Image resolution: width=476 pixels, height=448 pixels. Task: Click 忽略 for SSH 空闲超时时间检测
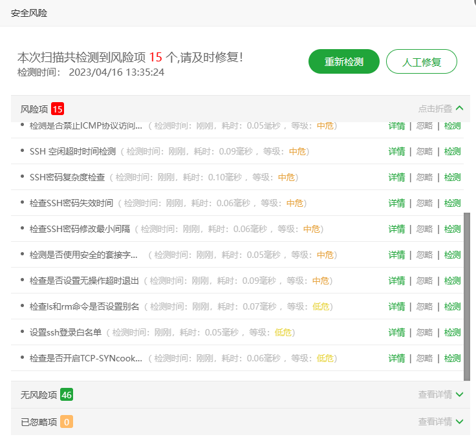pyautogui.click(x=424, y=151)
